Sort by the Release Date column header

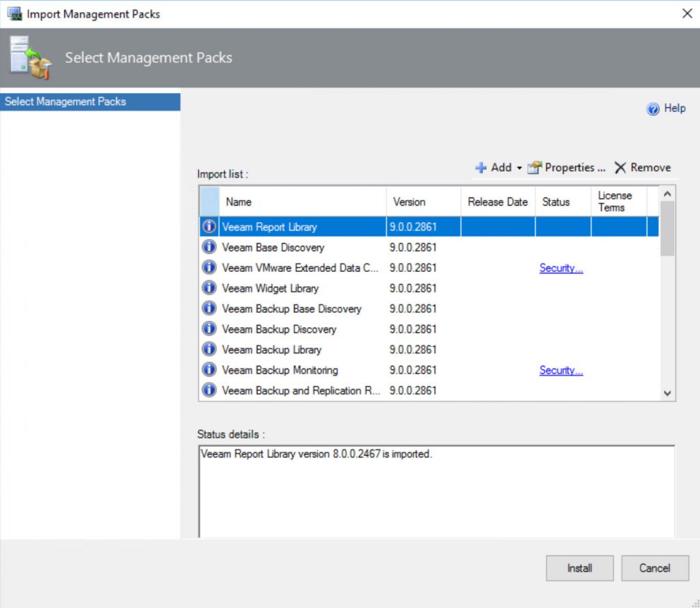pos(498,202)
